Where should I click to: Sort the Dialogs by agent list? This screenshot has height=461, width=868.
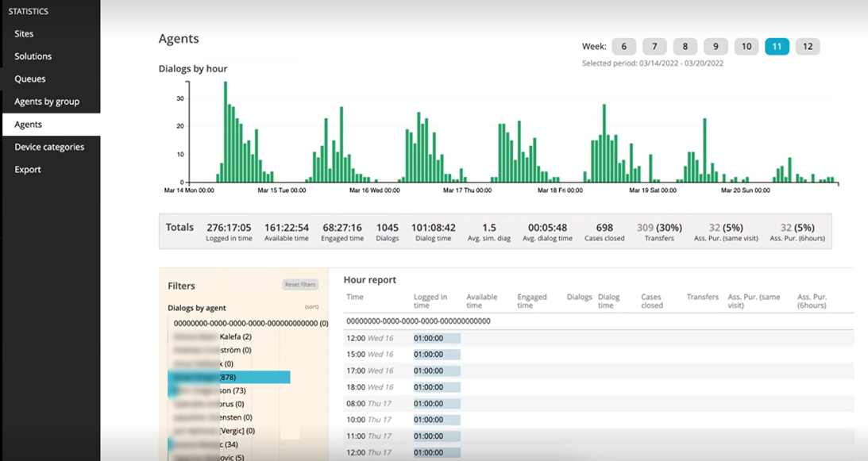[311, 307]
